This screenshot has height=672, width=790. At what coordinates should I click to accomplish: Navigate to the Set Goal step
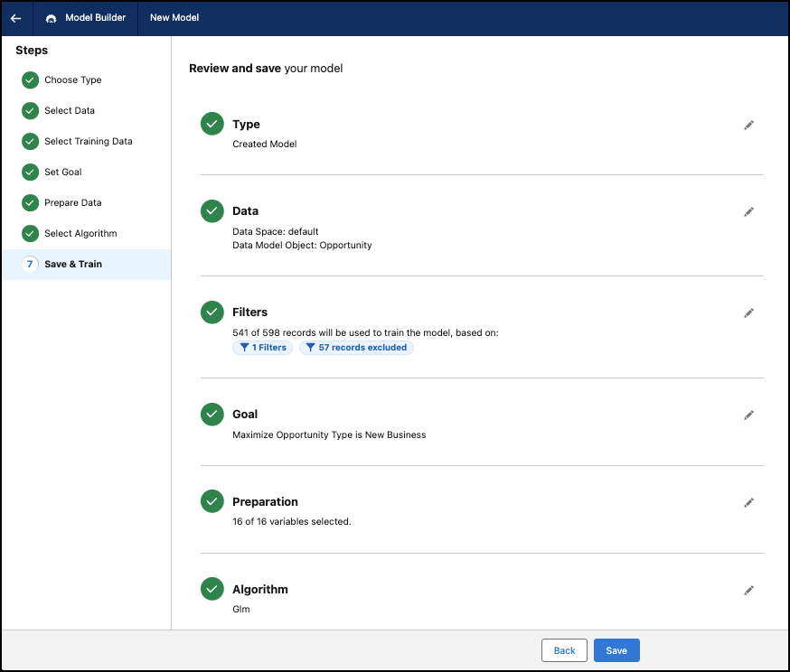tap(62, 173)
